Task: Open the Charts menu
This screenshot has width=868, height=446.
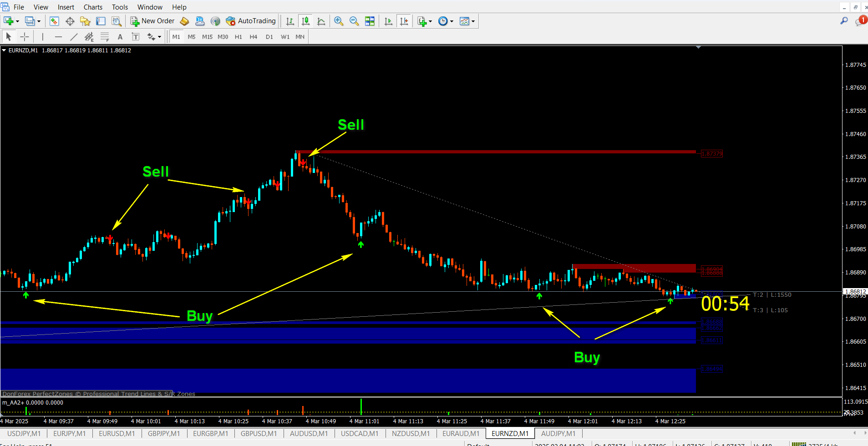Action: 93,7
